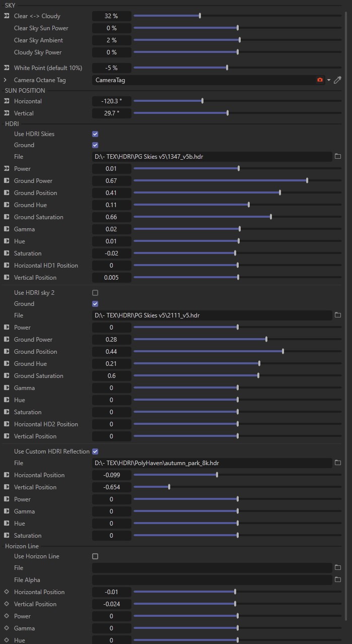Click the Sun Horizontal value field

click(x=111, y=101)
